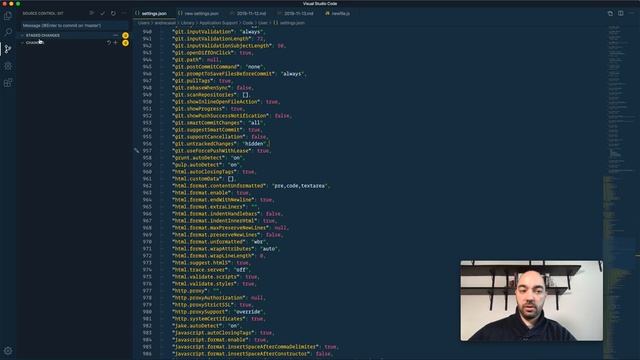The height and width of the screenshot is (360, 640).
Task: Open the Extensions view in activity bar
Action: [x=8, y=83]
